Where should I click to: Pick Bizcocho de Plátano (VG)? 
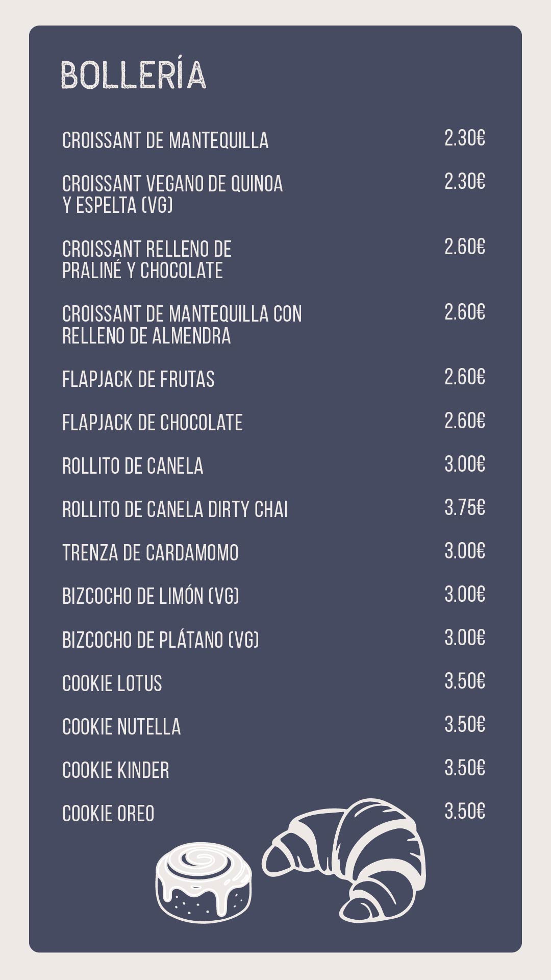(x=161, y=640)
